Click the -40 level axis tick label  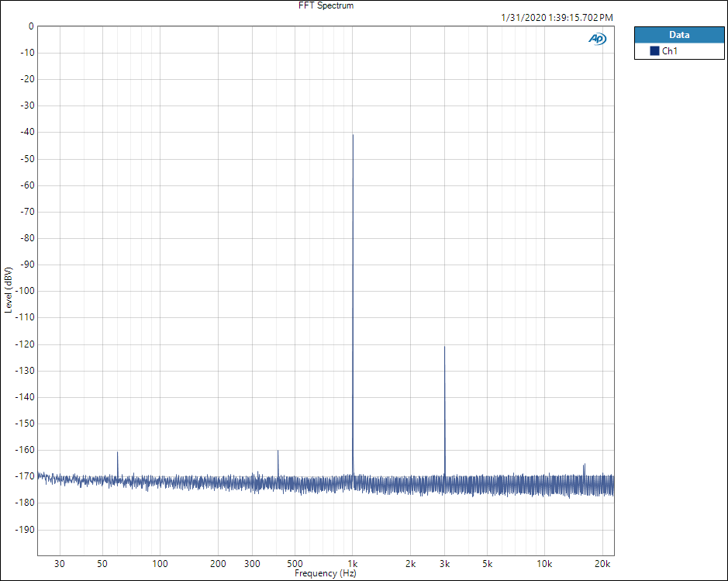click(27, 132)
